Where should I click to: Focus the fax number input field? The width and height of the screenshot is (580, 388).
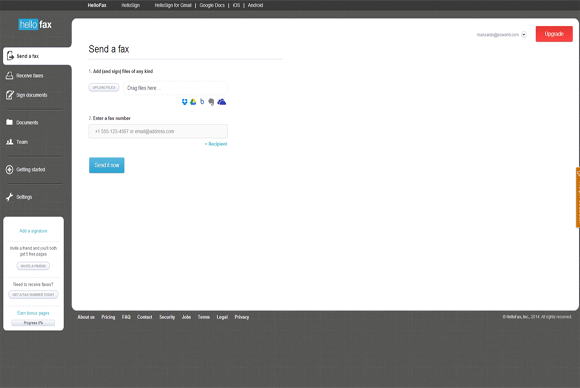(x=158, y=131)
